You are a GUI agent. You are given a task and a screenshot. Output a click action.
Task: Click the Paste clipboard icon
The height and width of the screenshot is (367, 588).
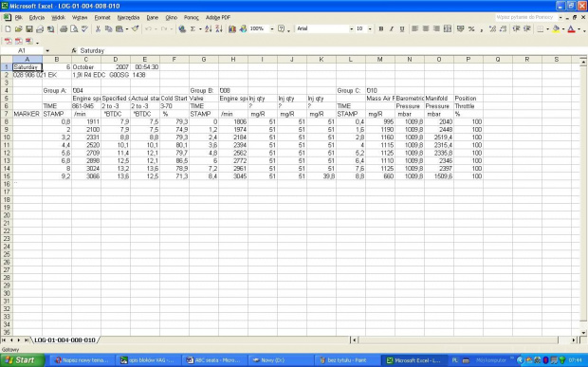[119, 28]
